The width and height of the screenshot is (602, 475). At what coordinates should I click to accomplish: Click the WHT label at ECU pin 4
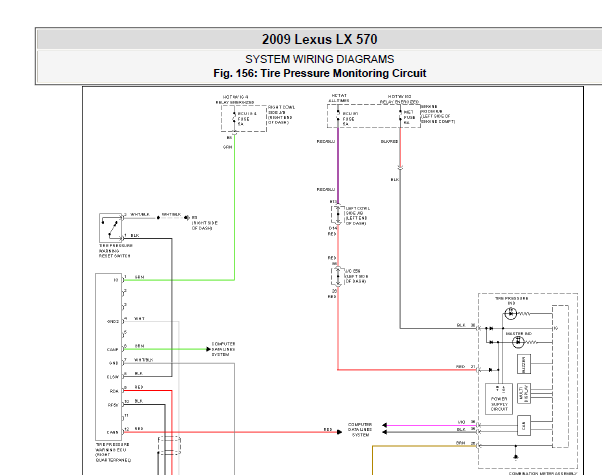[139, 319]
